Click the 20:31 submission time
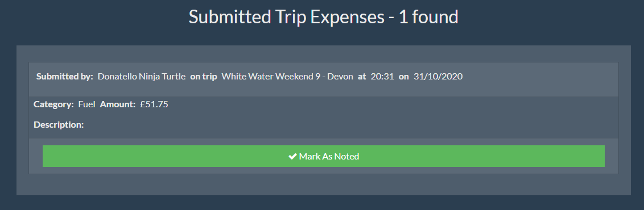 pos(382,77)
